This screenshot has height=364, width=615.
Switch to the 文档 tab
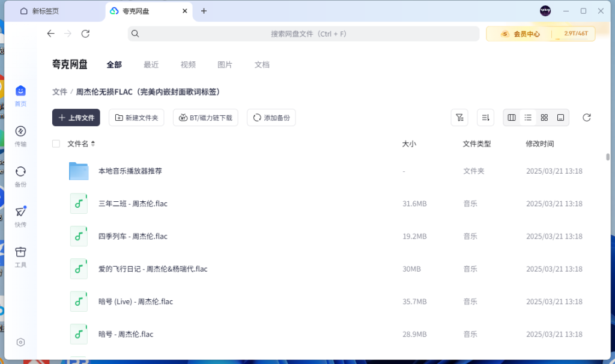tap(262, 65)
